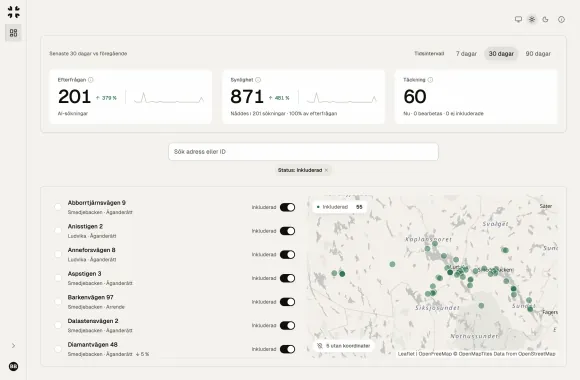This screenshot has height=380, width=580.
Task: Remove the Status: Inkluderad filter chip
Action: (x=326, y=170)
